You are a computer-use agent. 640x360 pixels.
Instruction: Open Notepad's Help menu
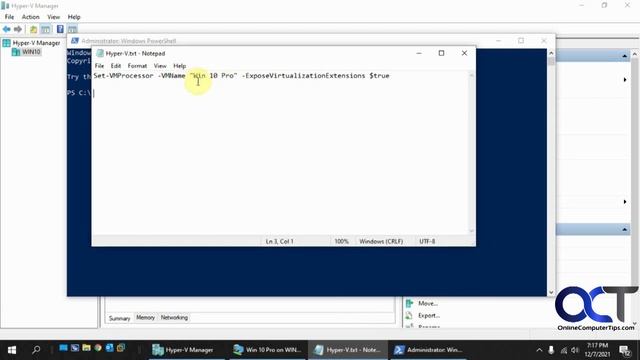(x=180, y=66)
